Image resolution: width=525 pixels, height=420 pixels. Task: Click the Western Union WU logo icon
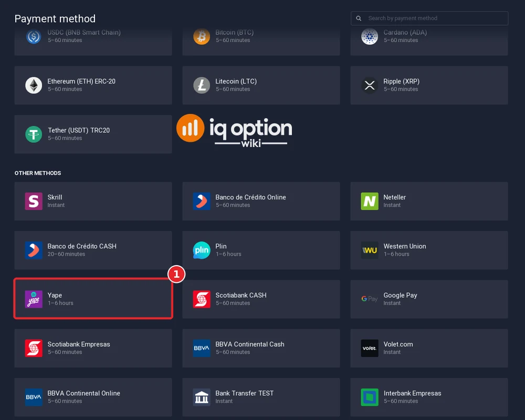[370, 250]
